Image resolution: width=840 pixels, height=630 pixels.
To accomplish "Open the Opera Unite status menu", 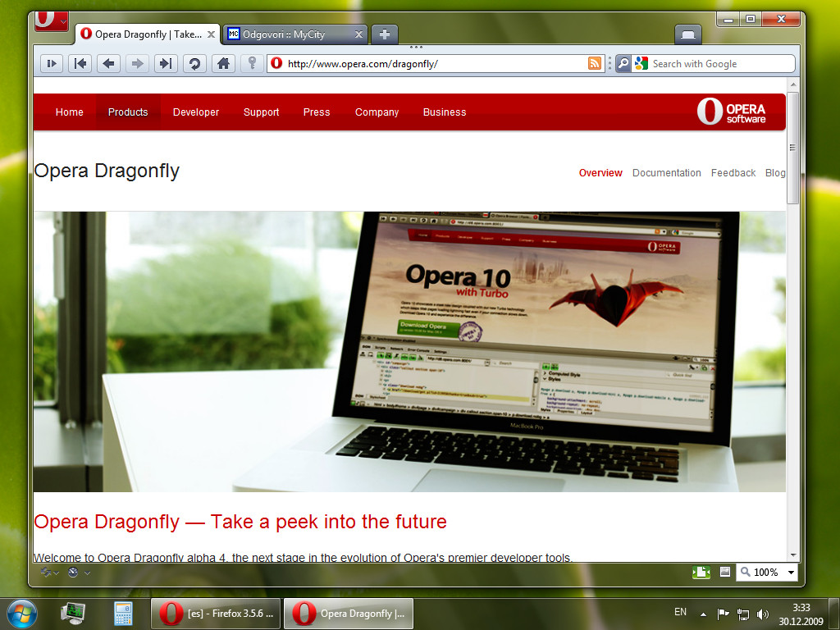I will pos(79,572).
